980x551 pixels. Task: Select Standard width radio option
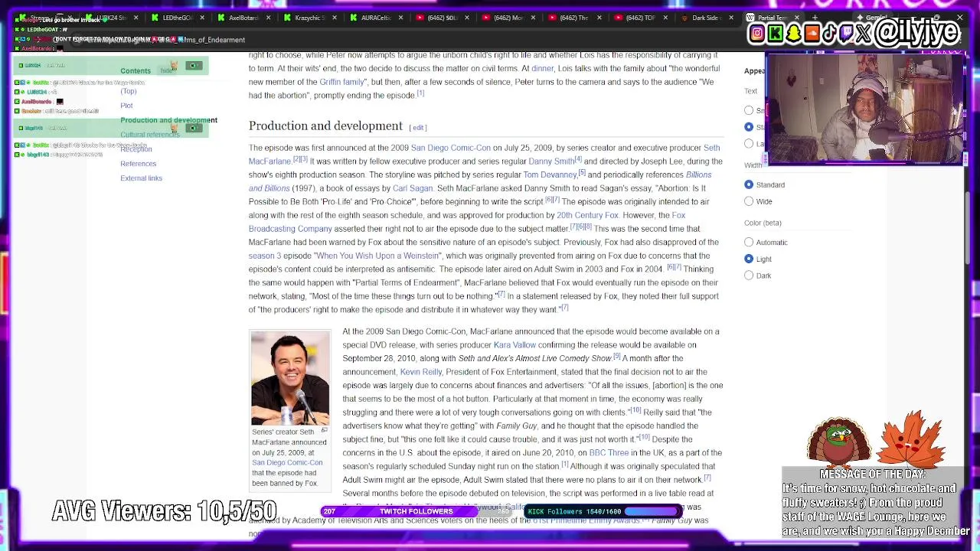749,184
